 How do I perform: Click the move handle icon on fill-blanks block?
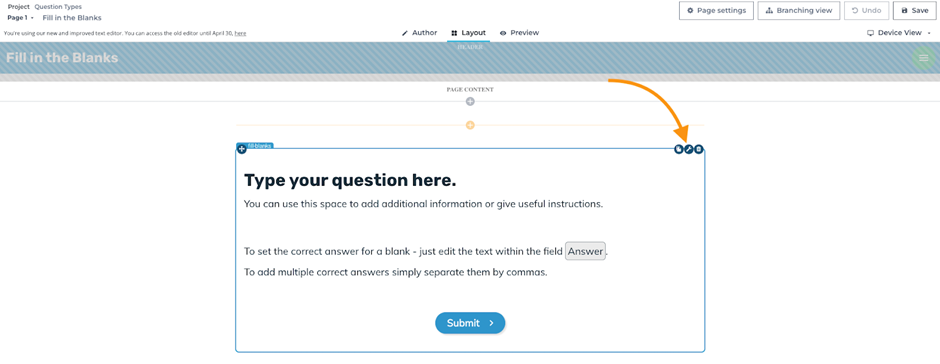242,149
